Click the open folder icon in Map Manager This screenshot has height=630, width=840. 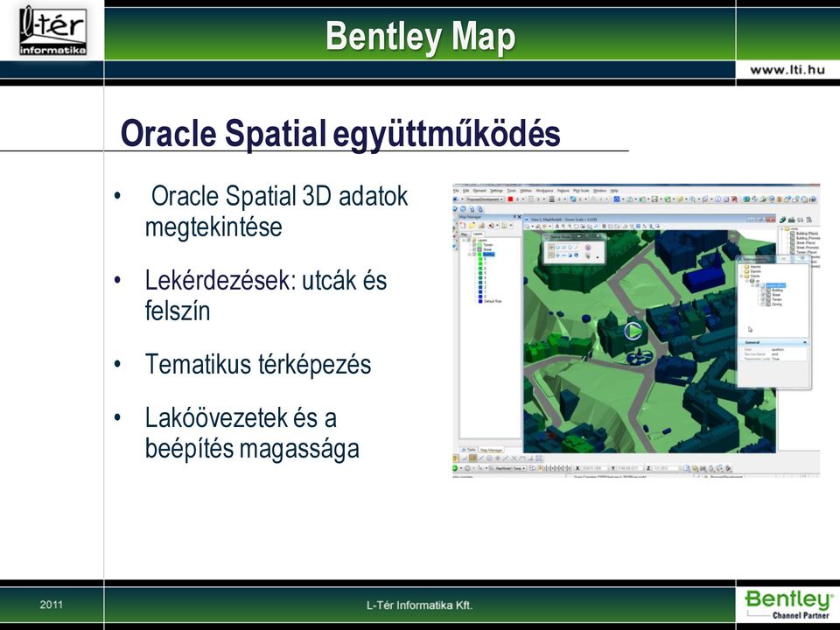click(x=472, y=226)
